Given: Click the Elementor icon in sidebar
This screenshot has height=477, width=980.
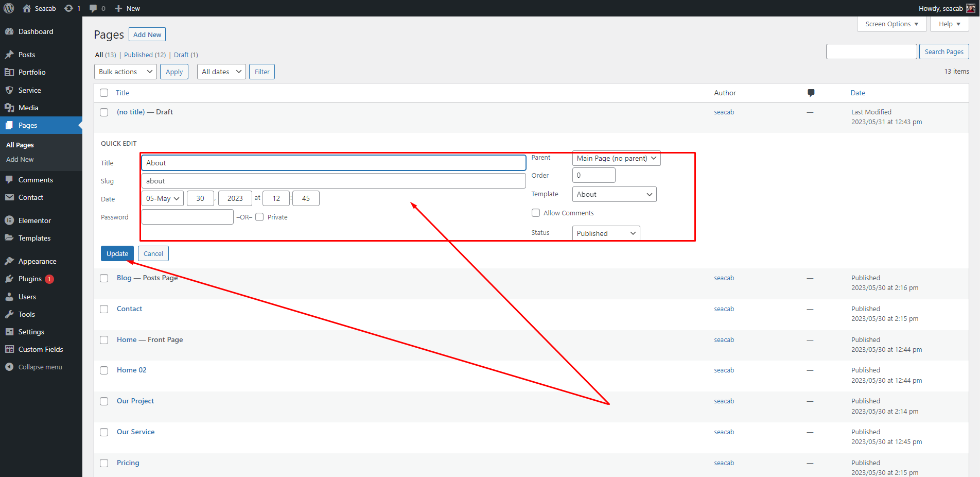Looking at the screenshot, I should [x=9, y=220].
